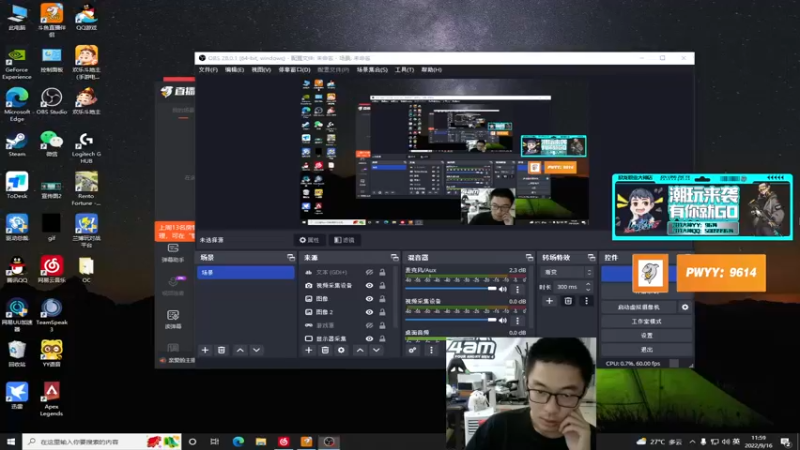Pop out the Sources dock panel

pos(394,258)
